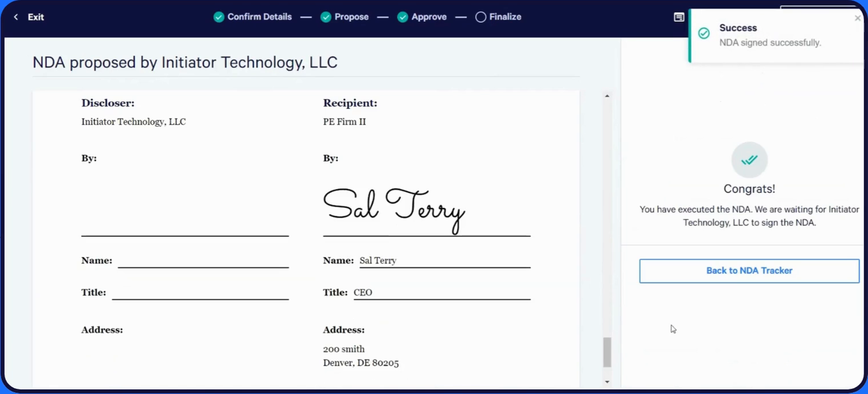Image resolution: width=868 pixels, height=394 pixels.
Task: Select the Finalize step
Action: click(498, 17)
